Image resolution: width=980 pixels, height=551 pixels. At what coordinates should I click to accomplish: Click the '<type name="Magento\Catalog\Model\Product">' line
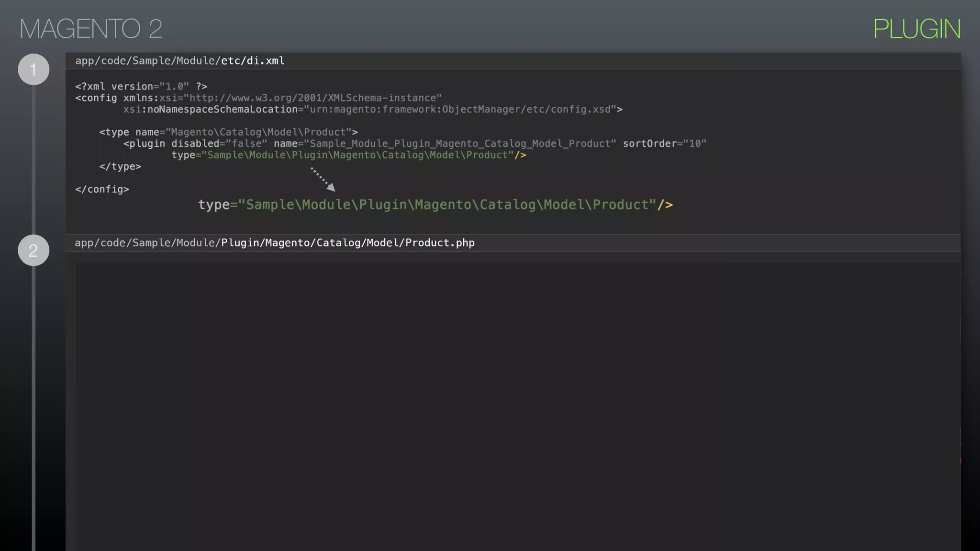coord(228,132)
